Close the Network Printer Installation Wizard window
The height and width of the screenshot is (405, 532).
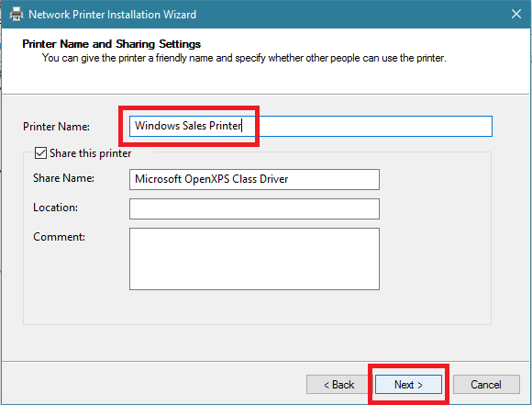click(x=516, y=14)
